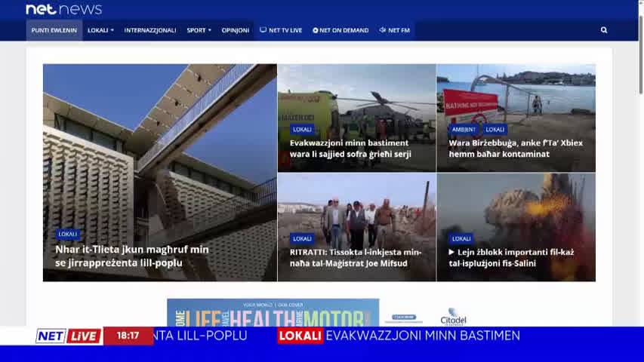Viewport: 644px width, 362px height.
Task: Click LOKALI tag on Magistrate Mifsud story
Action: [x=302, y=238]
